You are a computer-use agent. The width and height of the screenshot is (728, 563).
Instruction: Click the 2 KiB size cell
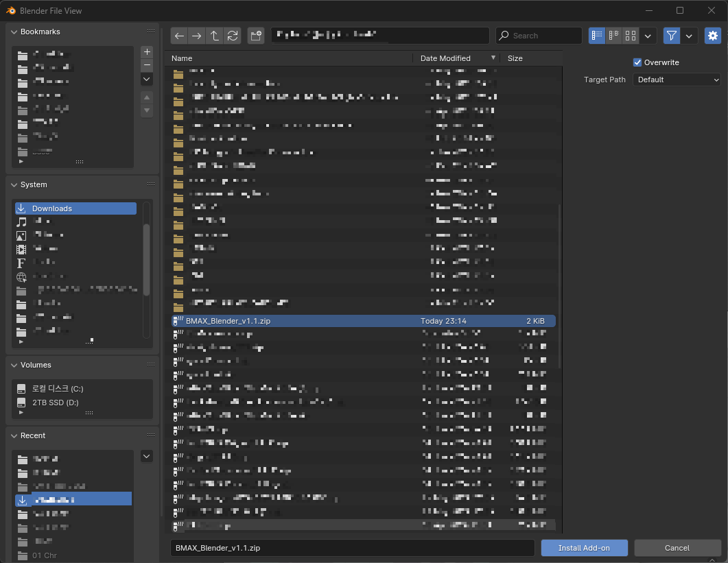535,321
